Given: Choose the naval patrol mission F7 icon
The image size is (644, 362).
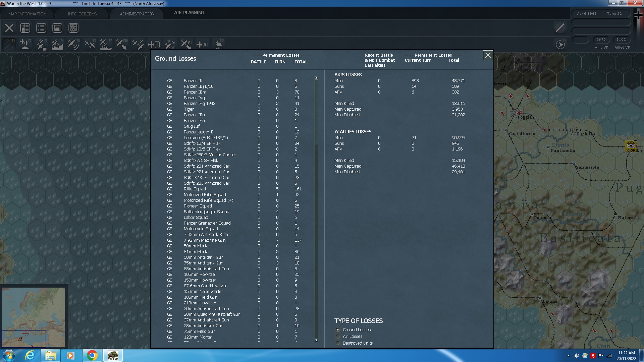Looking at the screenshot, I should point(105,44).
